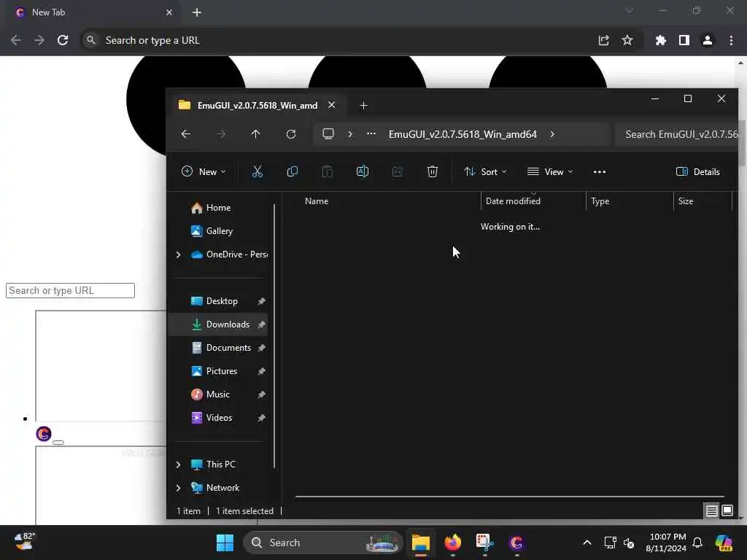Show hidden system tray icons

coord(587,542)
